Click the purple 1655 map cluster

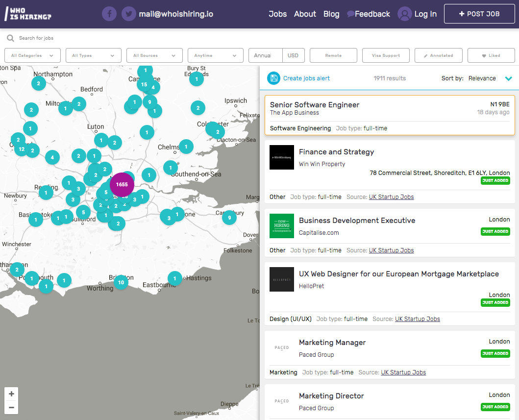coord(122,185)
